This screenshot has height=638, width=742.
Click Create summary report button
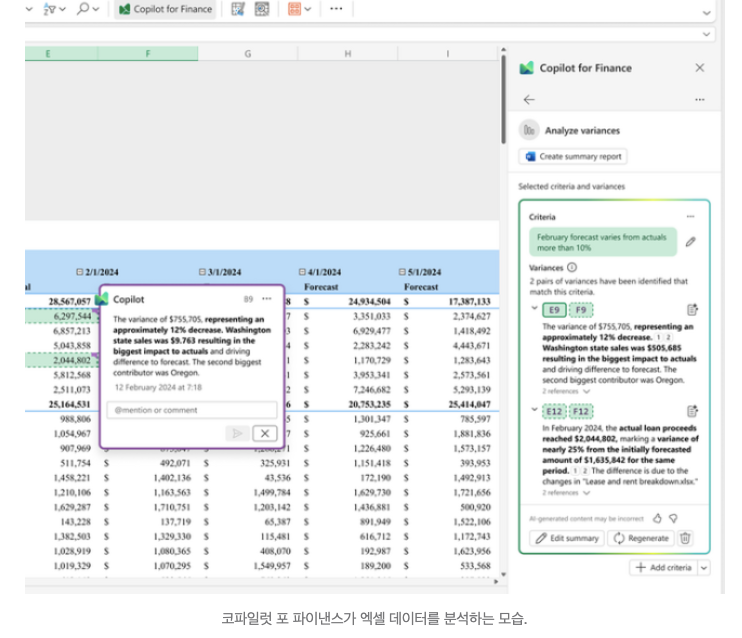(573, 156)
